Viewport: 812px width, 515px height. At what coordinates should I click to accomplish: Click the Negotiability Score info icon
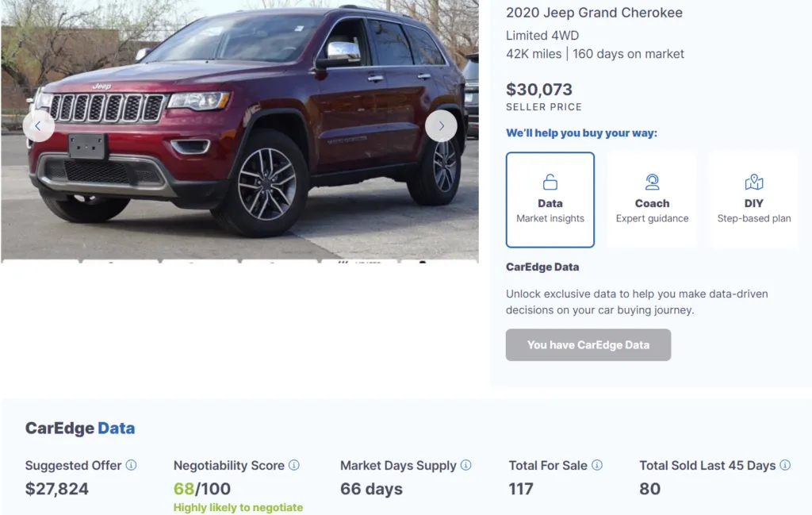(293, 466)
